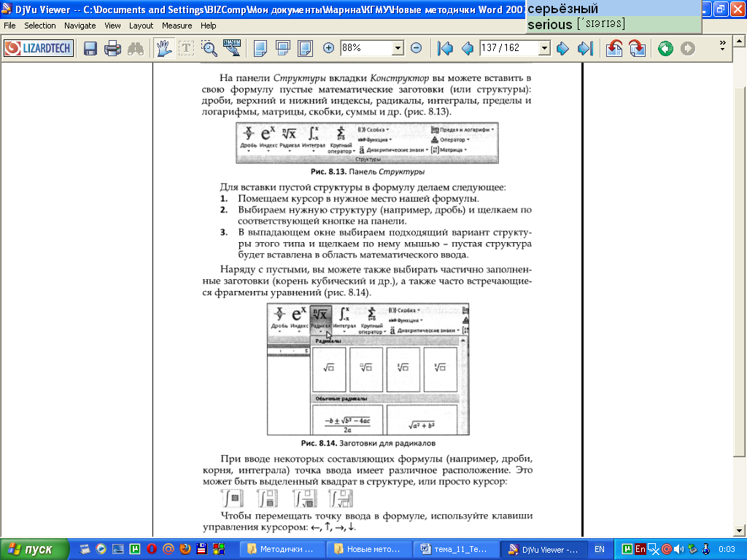This screenshot has height=560, width=747.
Task: Click the caption Рис. 8.14. Заготовки для радикалов
Action: tap(368, 443)
